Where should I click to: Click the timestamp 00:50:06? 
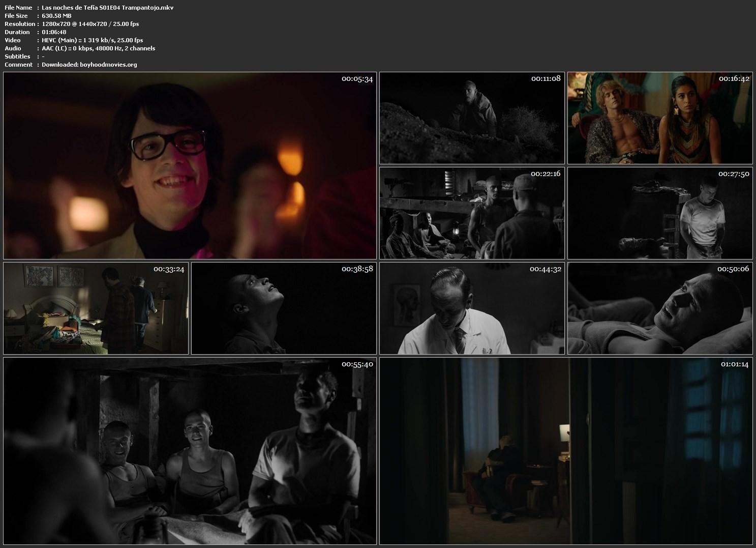pos(733,269)
